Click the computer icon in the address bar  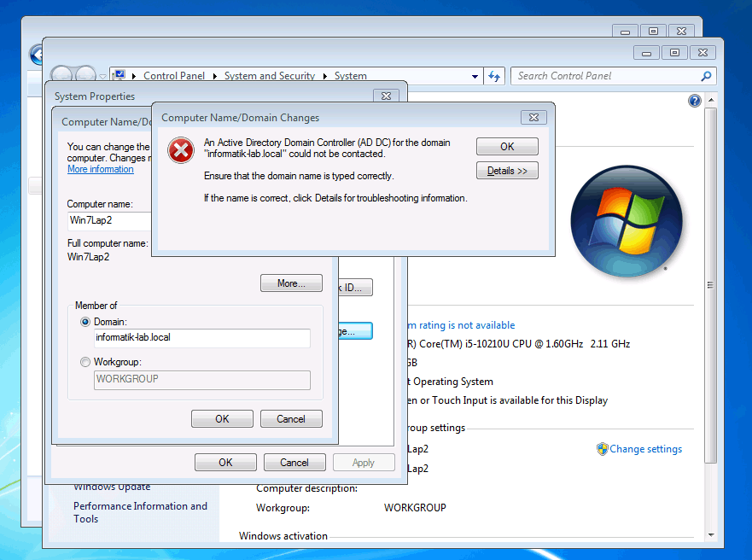120,75
